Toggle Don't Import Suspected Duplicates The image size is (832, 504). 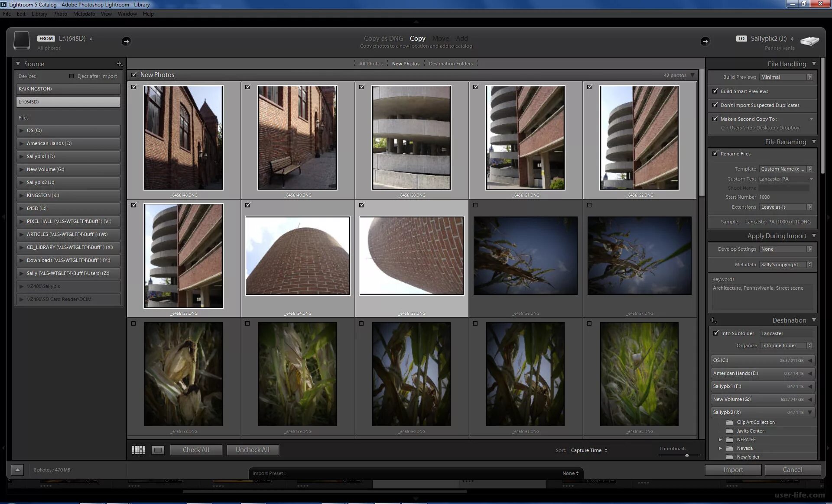tap(715, 105)
